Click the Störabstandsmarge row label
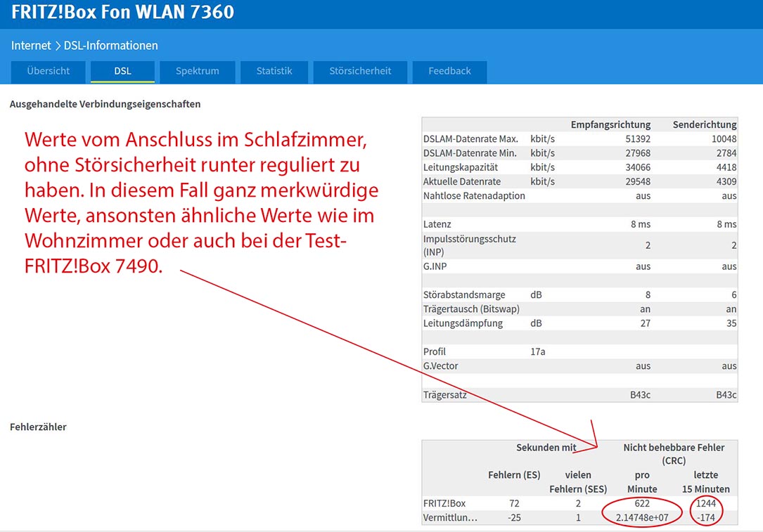 463,295
